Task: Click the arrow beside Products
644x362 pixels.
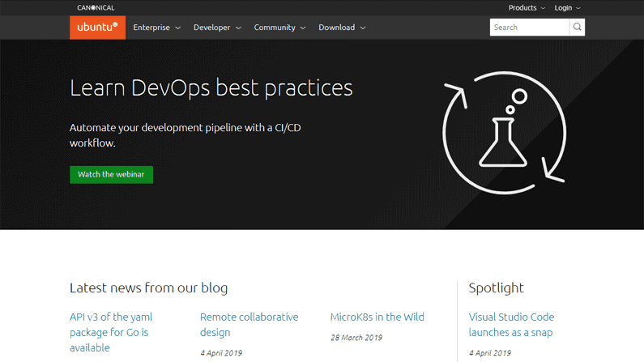Action: [x=543, y=8]
